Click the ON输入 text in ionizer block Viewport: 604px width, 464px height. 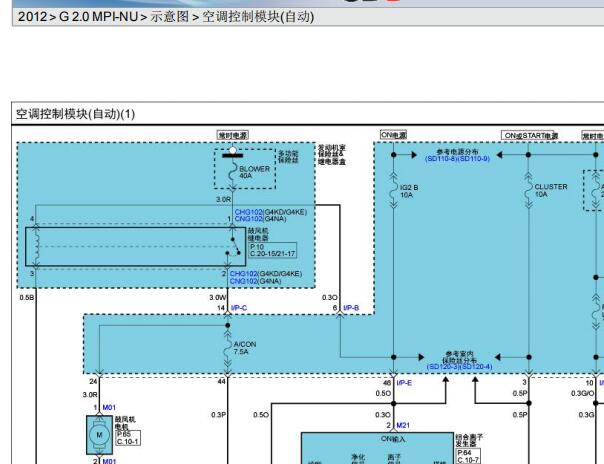[x=393, y=439]
